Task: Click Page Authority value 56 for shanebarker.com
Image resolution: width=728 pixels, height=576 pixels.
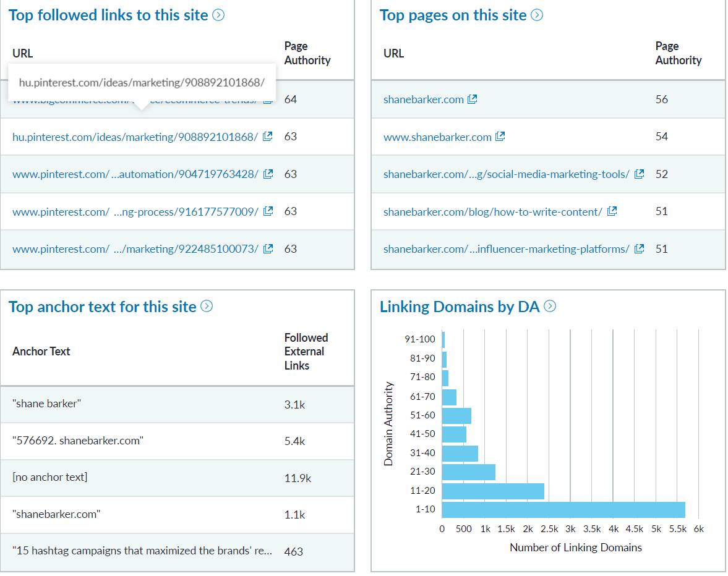Action: (x=662, y=100)
